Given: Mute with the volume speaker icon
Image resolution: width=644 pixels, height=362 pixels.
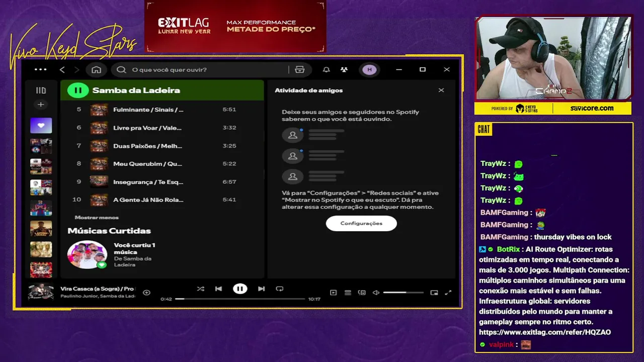Looking at the screenshot, I should point(375,293).
